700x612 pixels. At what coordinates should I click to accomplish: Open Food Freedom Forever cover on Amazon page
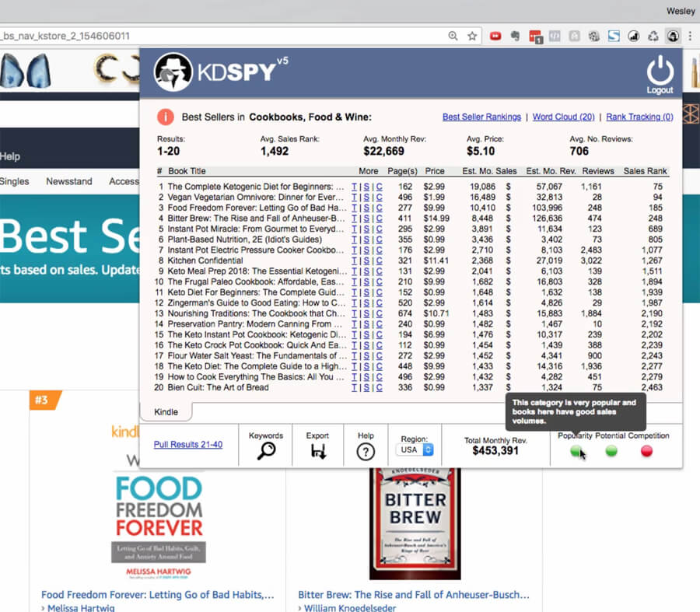point(159,526)
